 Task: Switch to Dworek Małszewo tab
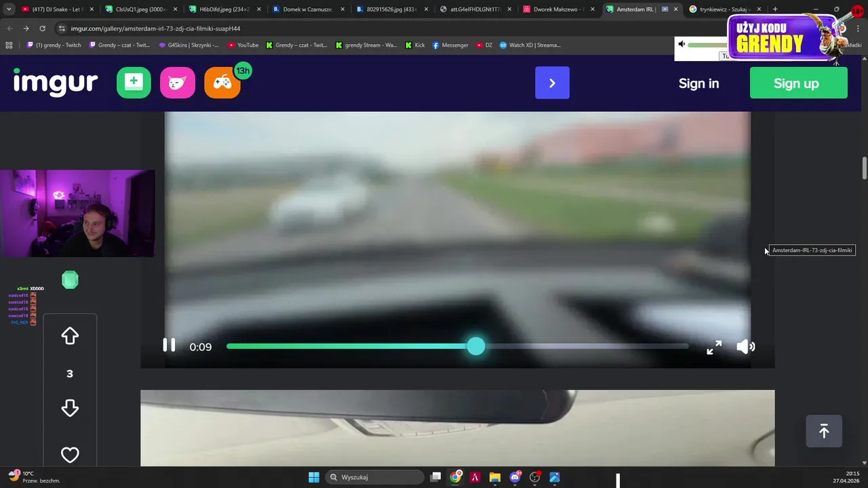[559, 9]
